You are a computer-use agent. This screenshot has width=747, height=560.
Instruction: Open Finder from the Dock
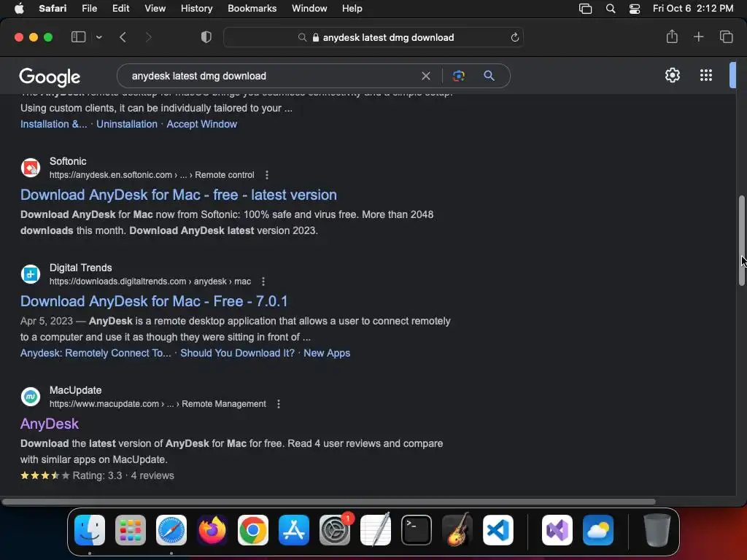[x=90, y=530]
